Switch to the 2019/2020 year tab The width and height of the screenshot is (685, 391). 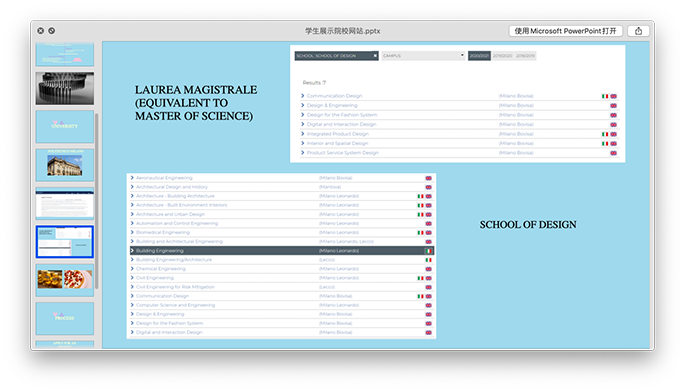click(x=502, y=56)
